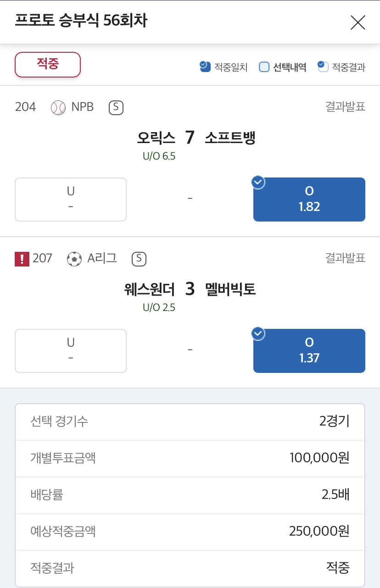Viewport: 380px width, 588px height.
Task: Click the 배당률 2.5배 row
Action: click(x=190, y=495)
